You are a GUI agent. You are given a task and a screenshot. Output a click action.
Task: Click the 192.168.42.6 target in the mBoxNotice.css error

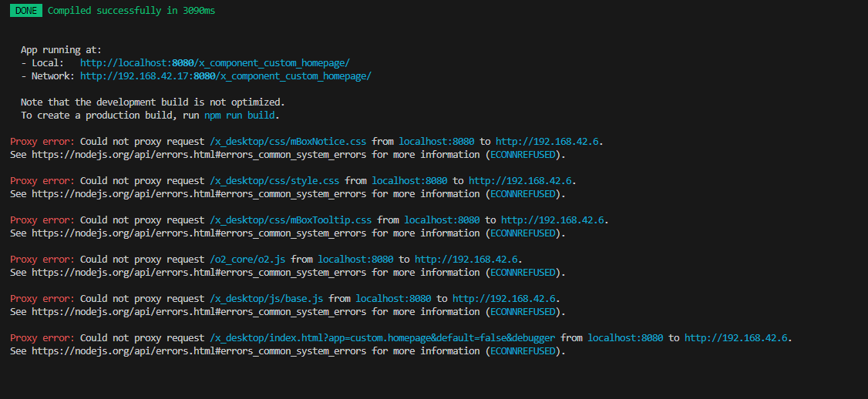click(548, 142)
